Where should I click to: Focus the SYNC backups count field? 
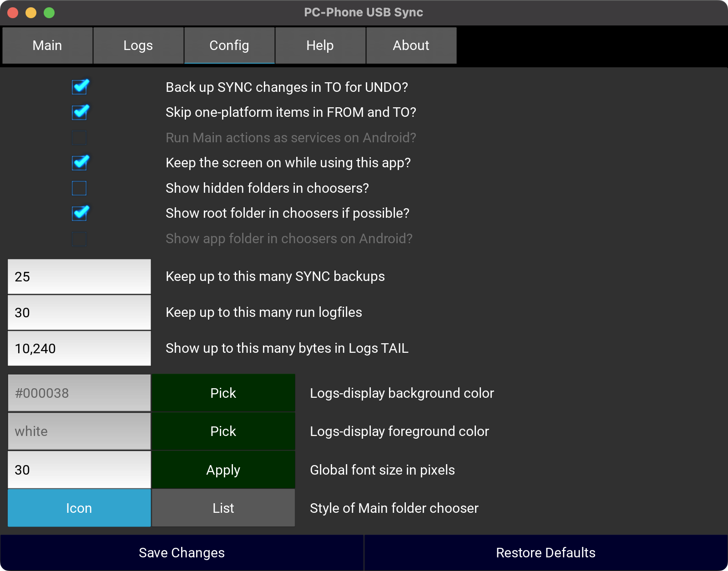pyautogui.click(x=79, y=277)
